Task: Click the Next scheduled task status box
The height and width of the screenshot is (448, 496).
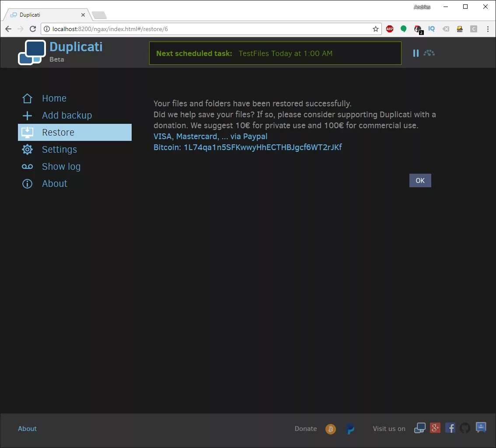Action: [275, 53]
